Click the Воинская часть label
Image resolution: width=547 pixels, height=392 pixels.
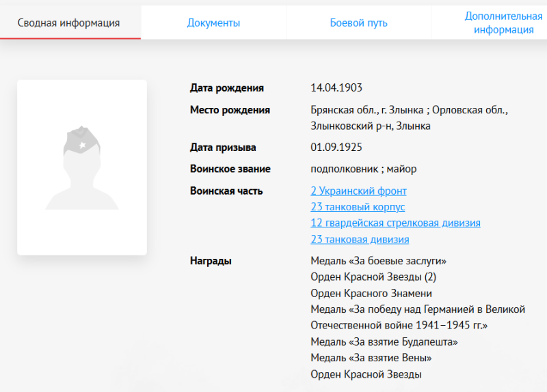[226, 191]
